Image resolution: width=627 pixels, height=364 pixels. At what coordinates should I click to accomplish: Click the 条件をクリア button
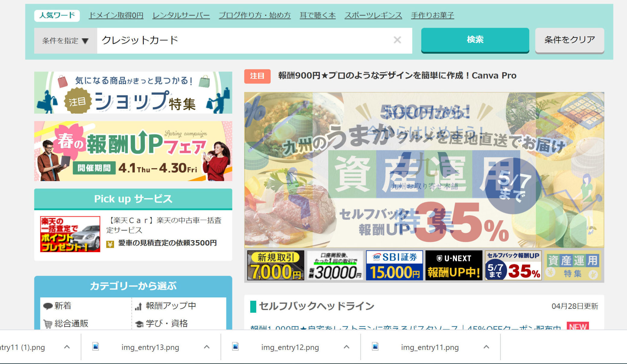point(569,40)
